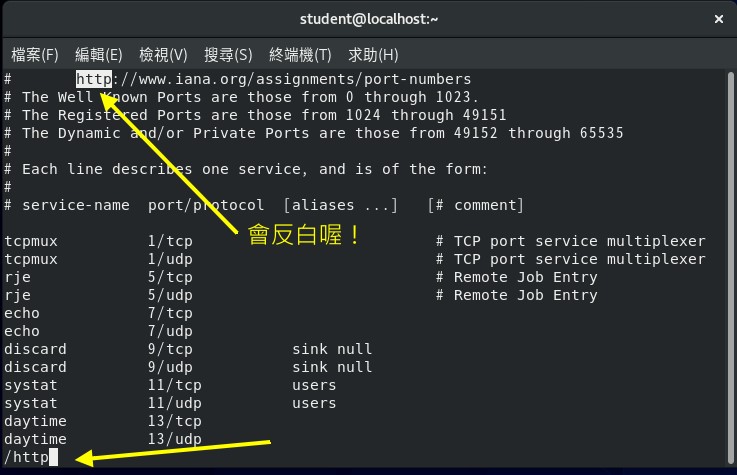Screen dimensions: 737x475
Task: Click the /http search prompt at bottom
Action: tap(27, 458)
